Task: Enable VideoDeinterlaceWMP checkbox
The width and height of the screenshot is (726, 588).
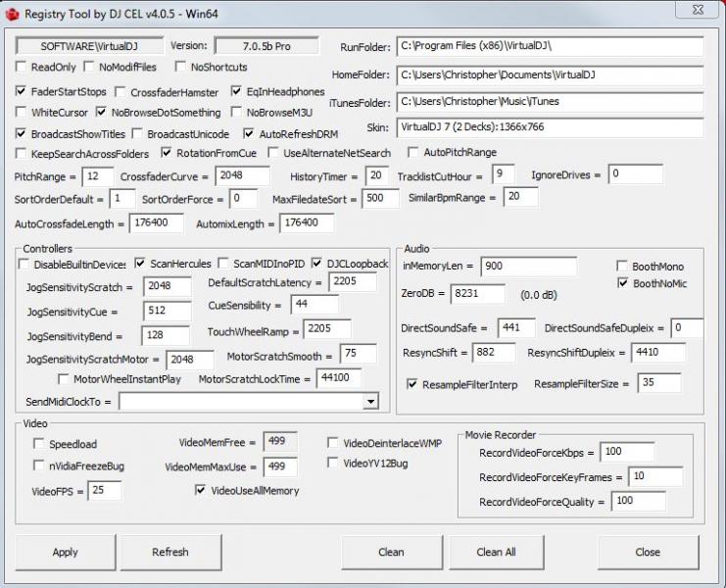Action: (332, 443)
